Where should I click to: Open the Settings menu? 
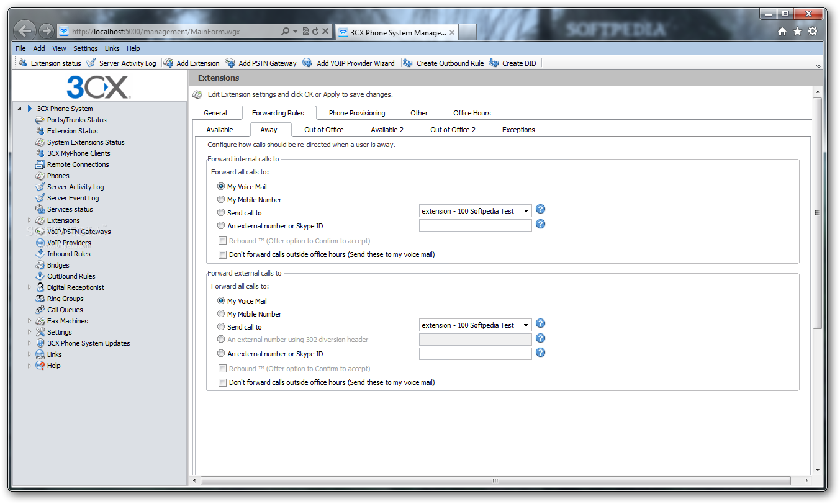coord(85,48)
